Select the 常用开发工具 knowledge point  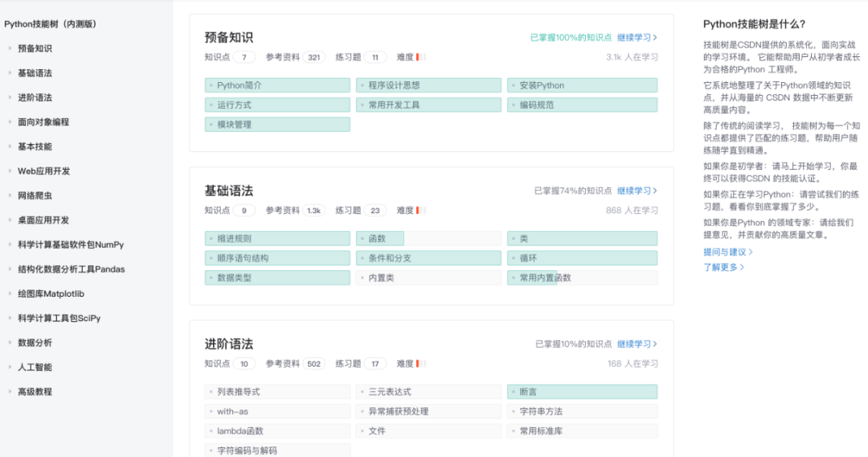click(428, 105)
